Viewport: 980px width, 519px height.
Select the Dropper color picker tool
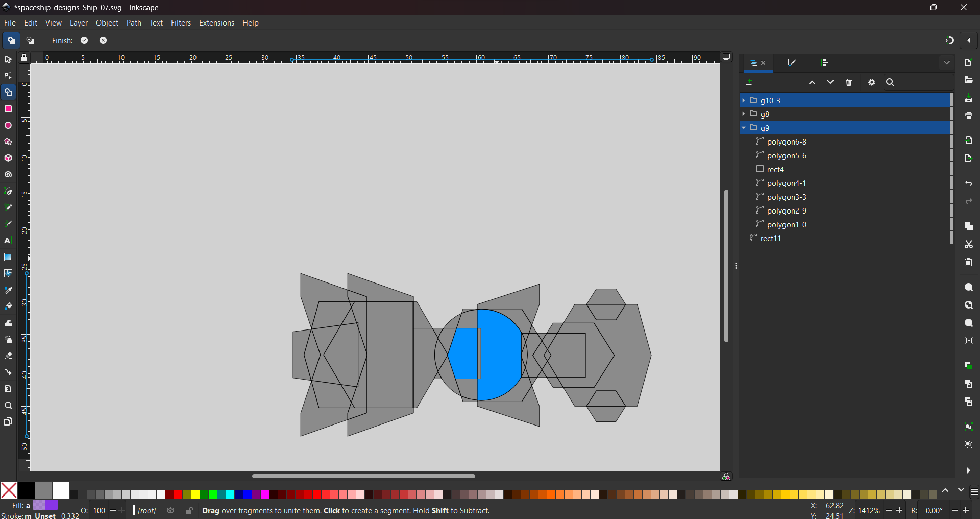click(8, 290)
